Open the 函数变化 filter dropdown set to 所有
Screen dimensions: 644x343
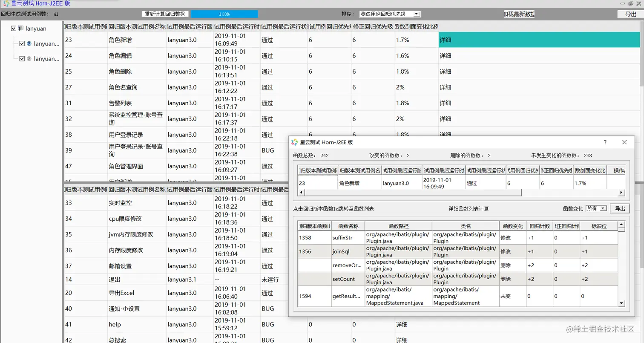[596, 208]
